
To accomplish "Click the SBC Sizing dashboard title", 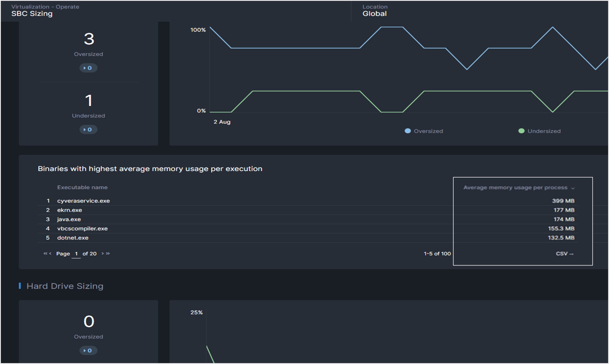I will point(32,14).
